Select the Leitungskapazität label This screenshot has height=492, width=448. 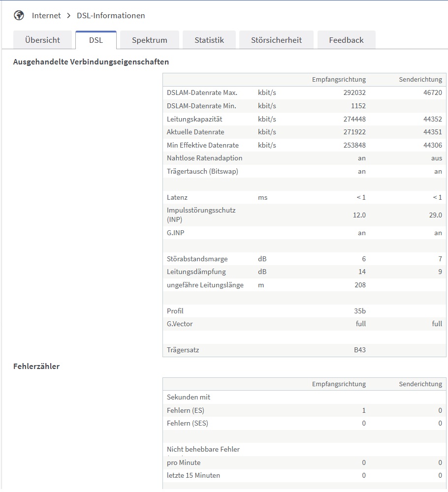[194, 119]
